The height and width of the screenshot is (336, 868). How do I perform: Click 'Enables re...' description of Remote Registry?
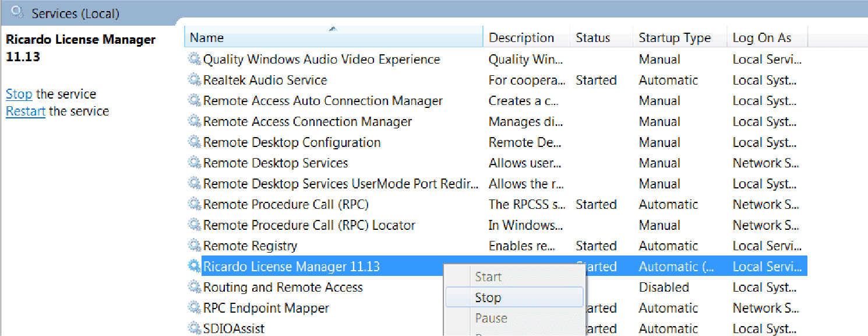pyautogui.click(x=521, y=246)
